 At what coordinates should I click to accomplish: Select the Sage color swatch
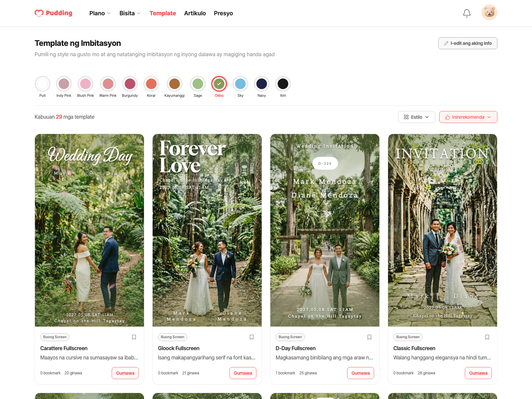(198, 84)
